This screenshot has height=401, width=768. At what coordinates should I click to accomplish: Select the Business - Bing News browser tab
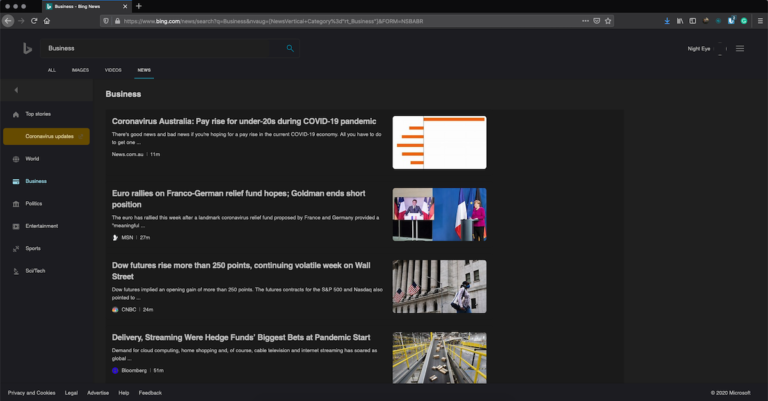(x=86, y=6)
